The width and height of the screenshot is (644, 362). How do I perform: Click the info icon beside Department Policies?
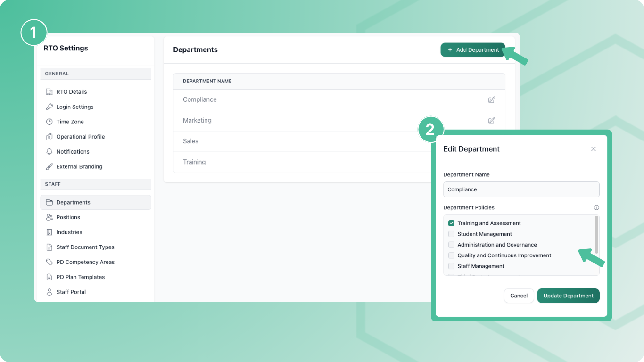point(596,207)
